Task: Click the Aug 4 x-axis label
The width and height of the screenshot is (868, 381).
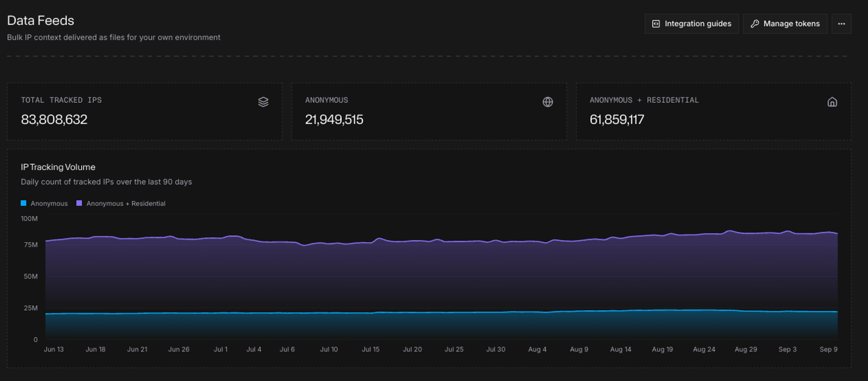Action: [x=537, y=349]
